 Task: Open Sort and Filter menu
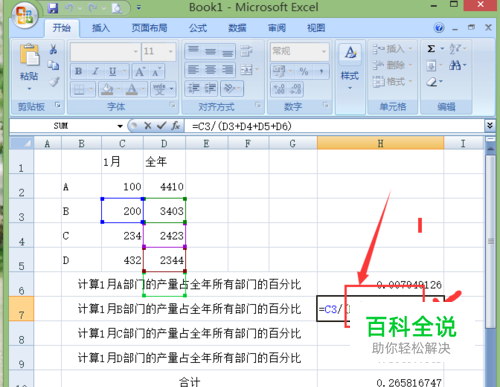457,49
